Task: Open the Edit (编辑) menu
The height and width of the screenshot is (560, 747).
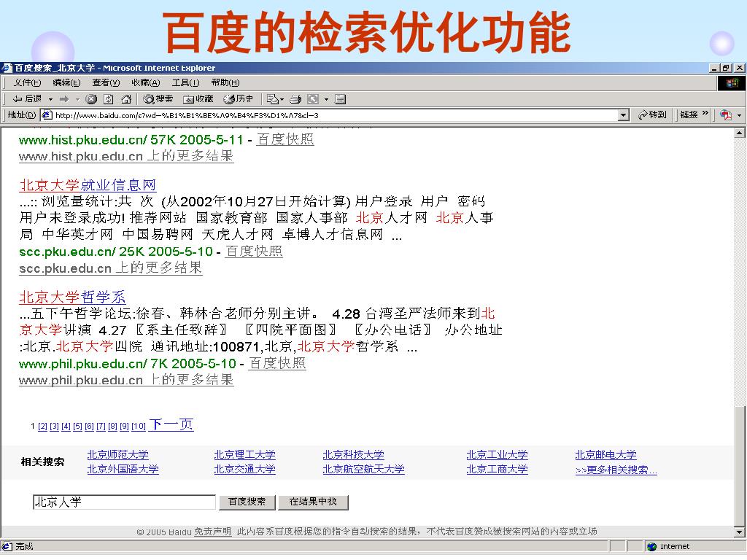Action: pyautogui.click(x=66, y=83)
